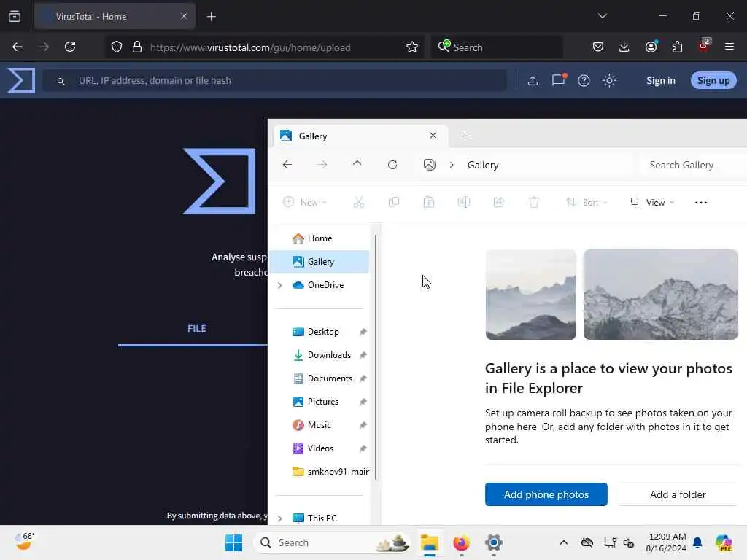
Task: Open the View dropdown in File Explorer
Action: [x=651, y=203]
